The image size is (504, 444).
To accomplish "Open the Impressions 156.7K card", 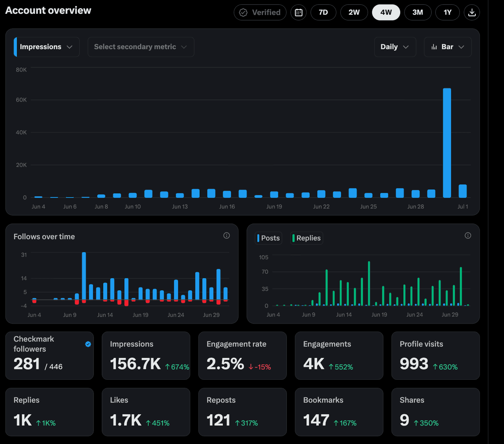I will [146, 355].
